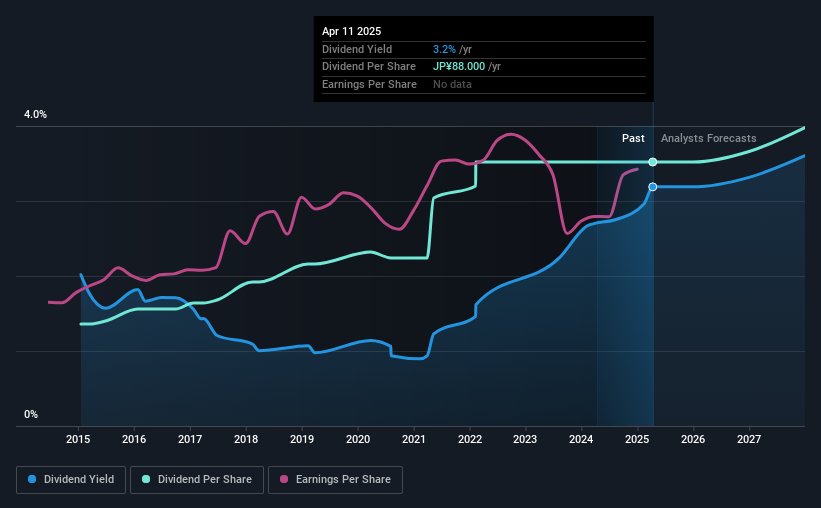Image resolution: width=821 pixels, height=508 pixels.
Task: Click the 2021 x-axis label
Action: coord(414,439)
